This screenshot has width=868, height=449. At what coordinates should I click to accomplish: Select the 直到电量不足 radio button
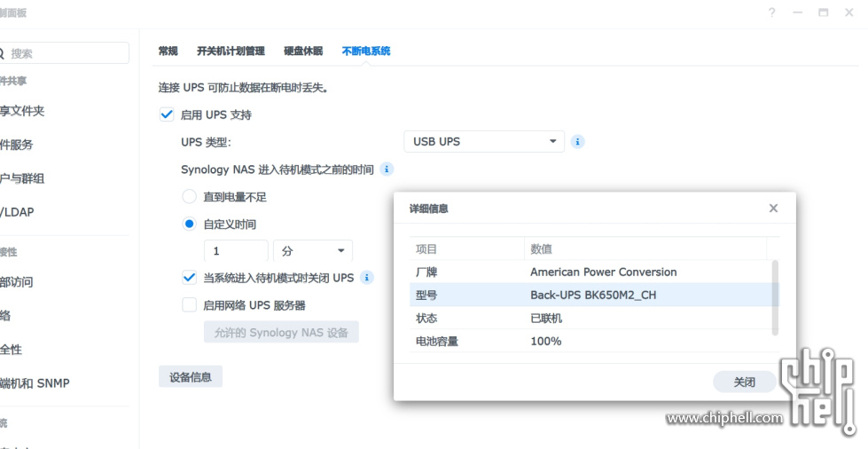(190, 197)
